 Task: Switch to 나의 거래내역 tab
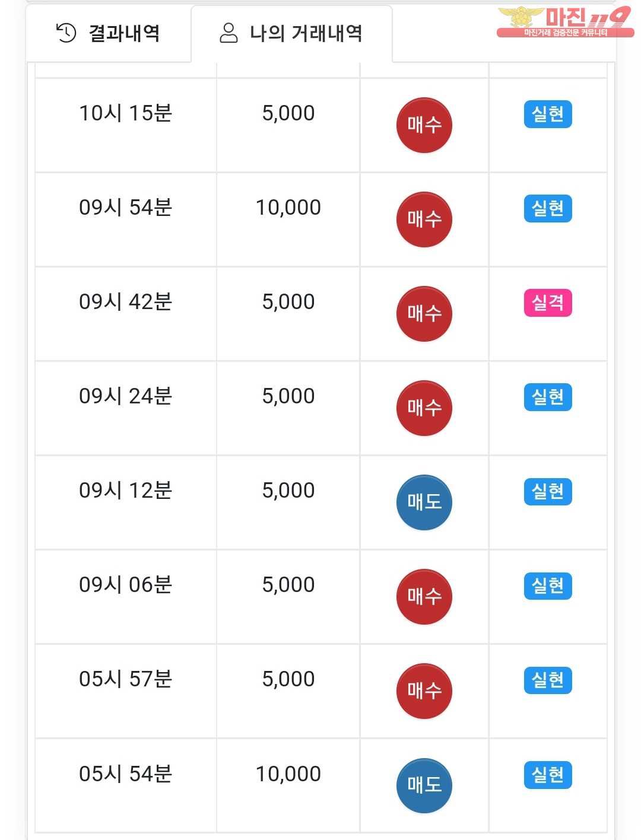291,33
